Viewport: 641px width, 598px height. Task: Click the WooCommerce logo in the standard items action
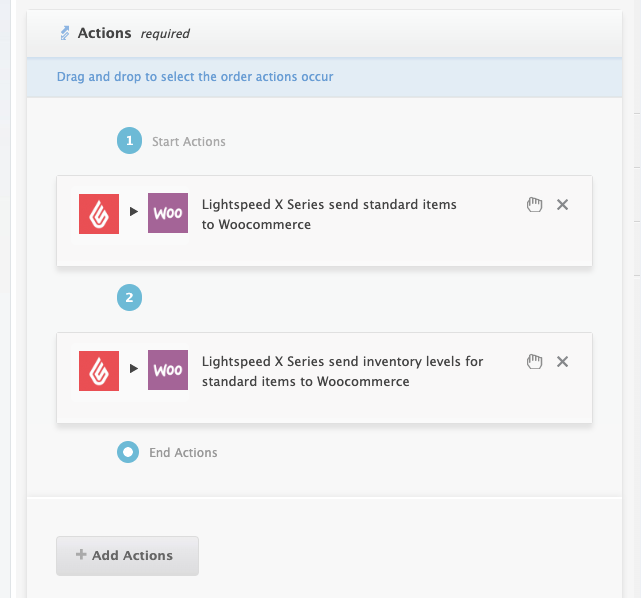(167, 213)
